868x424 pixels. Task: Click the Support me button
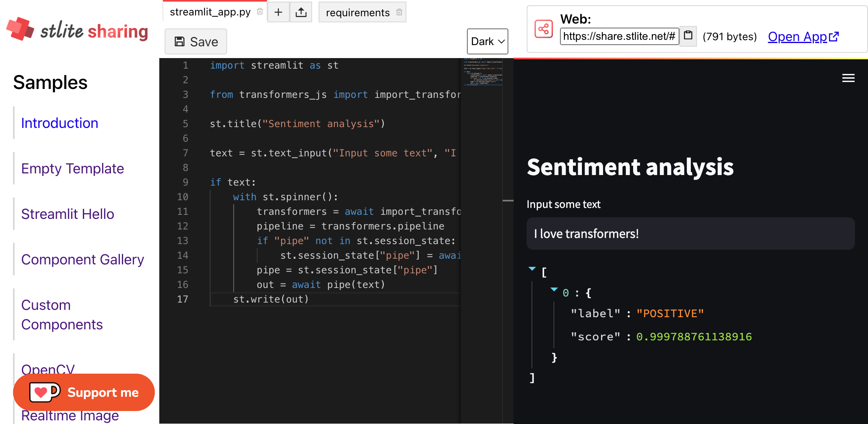[84, 392]
